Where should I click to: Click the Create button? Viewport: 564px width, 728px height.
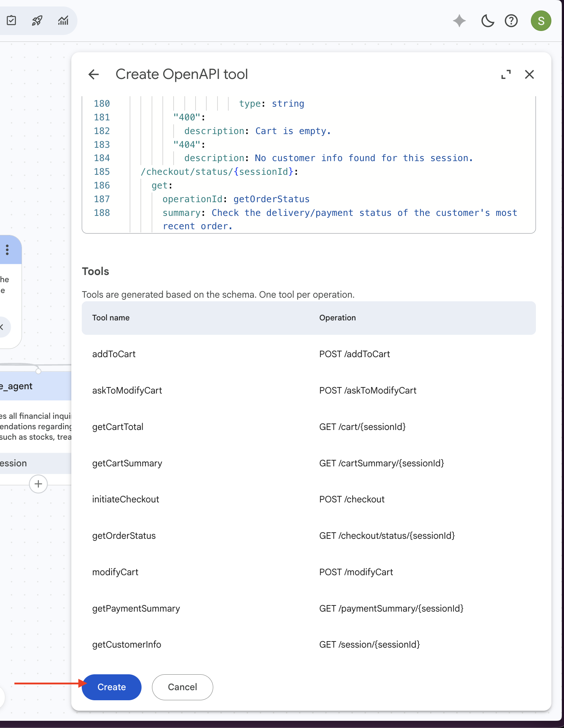pos(112,687)
